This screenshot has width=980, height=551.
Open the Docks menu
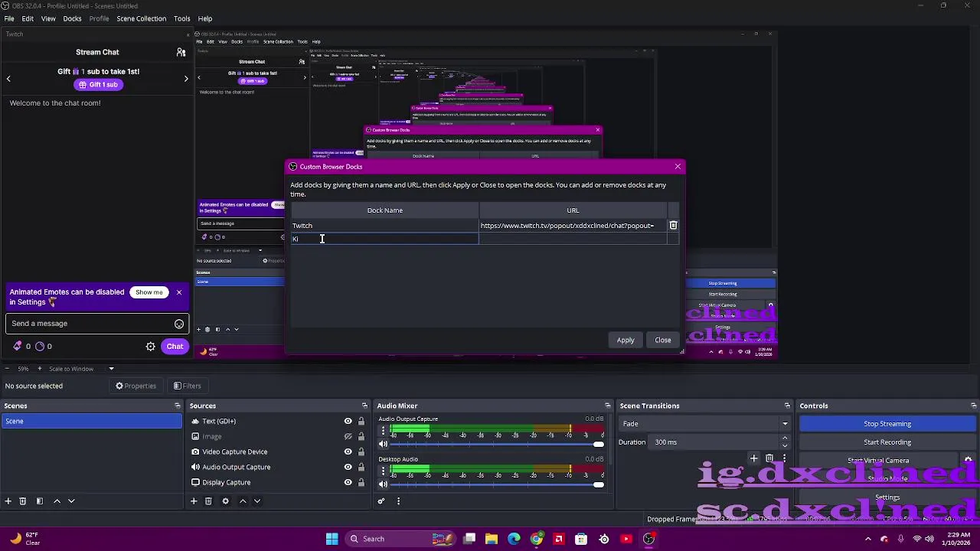coord(72,18)
